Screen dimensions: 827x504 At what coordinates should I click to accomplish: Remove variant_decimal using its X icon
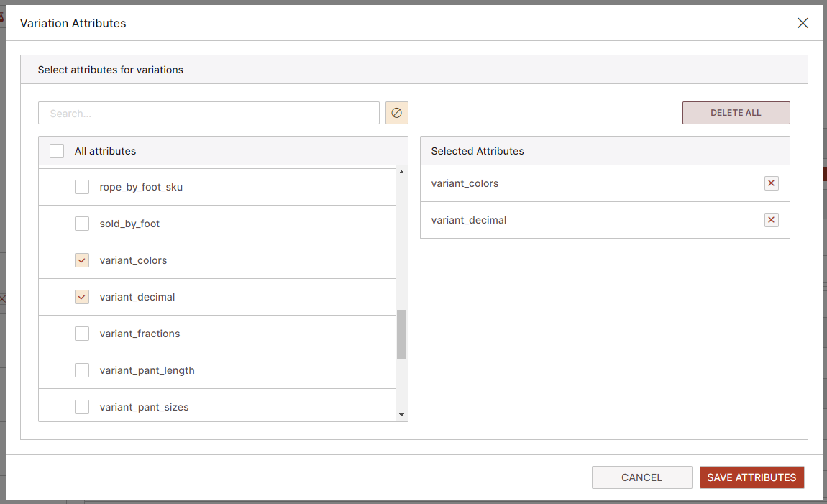[771, 220]
